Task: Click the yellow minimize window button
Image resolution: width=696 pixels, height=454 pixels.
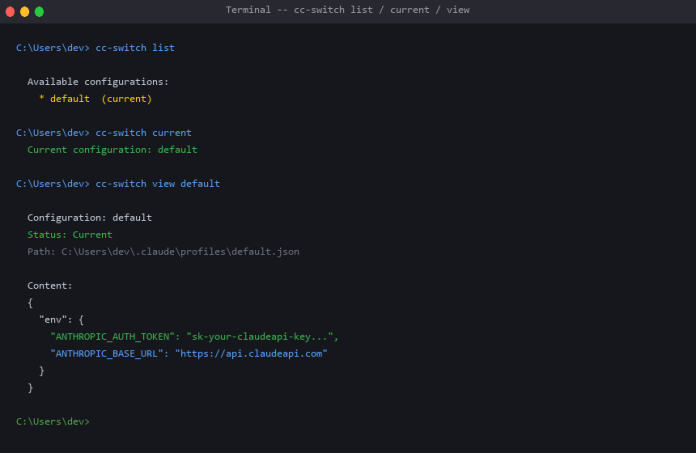Action: pos(25,11)
